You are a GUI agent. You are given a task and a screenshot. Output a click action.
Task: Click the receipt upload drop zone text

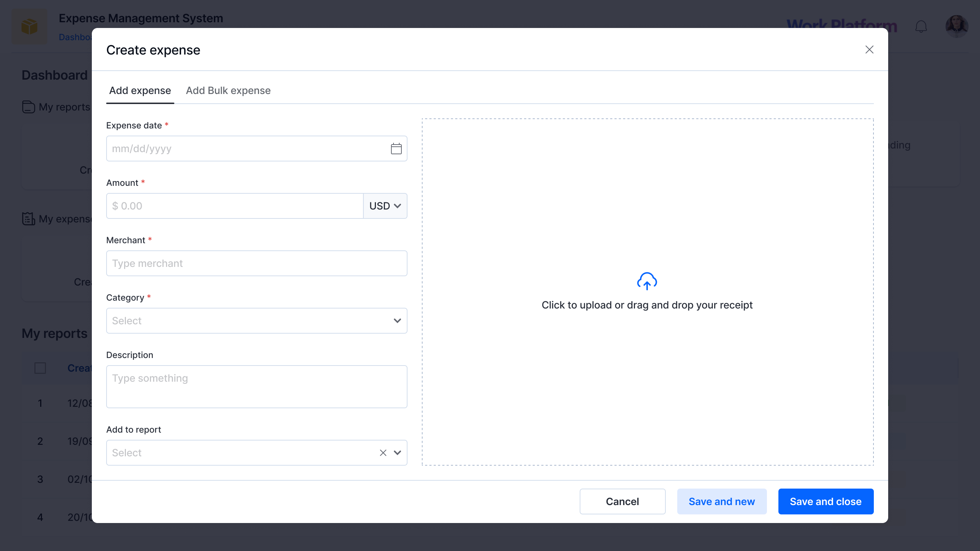647,305
